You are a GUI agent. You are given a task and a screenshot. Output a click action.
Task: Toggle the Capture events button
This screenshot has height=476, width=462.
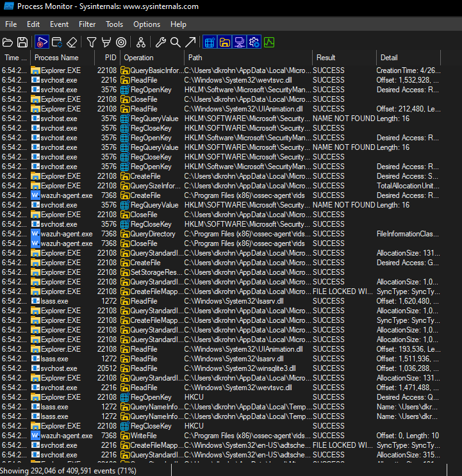42,42
